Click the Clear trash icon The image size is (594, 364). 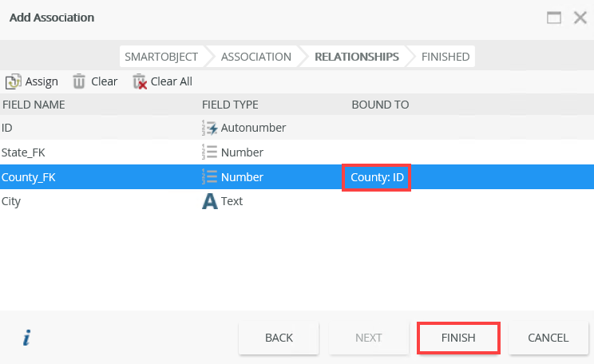[79, 81]
